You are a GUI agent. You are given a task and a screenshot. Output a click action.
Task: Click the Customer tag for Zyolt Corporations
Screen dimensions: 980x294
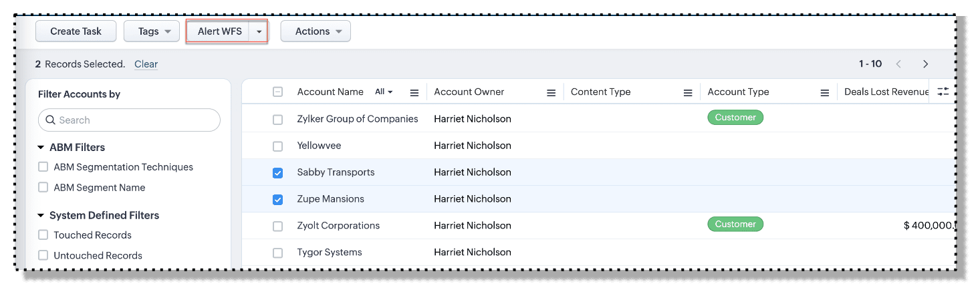[x=735, y=225]
